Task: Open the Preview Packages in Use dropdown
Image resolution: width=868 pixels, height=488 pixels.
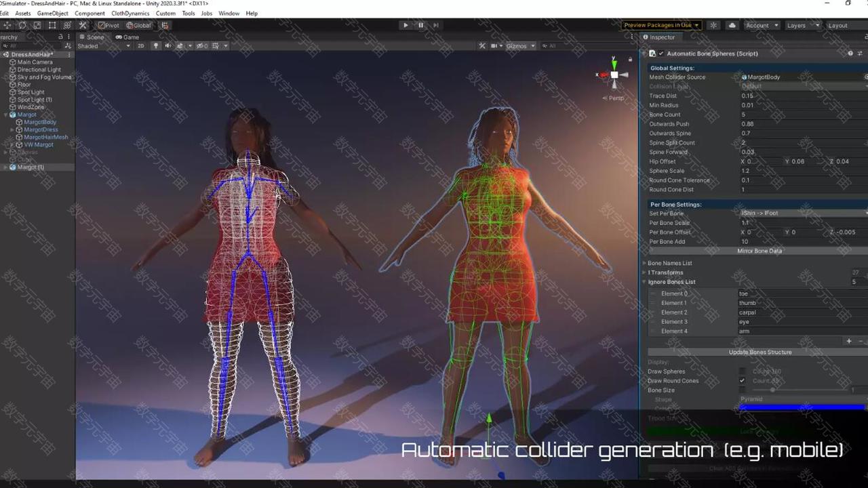Action: (661, 25)
